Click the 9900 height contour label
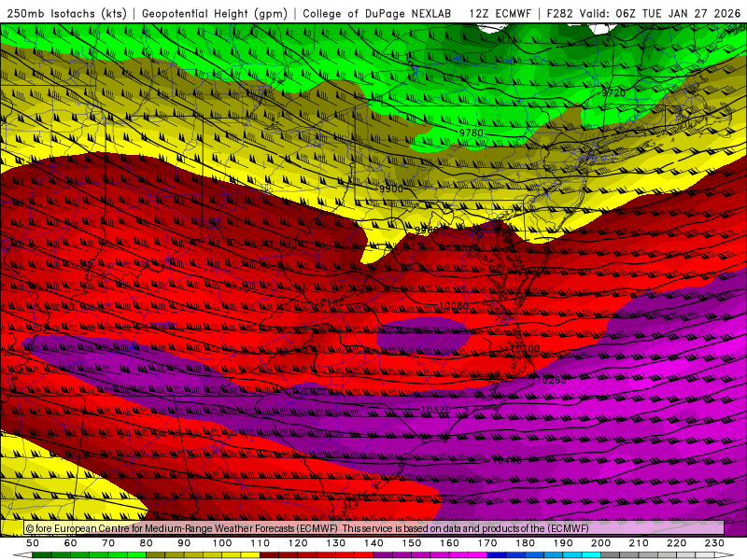 (390, 189)
